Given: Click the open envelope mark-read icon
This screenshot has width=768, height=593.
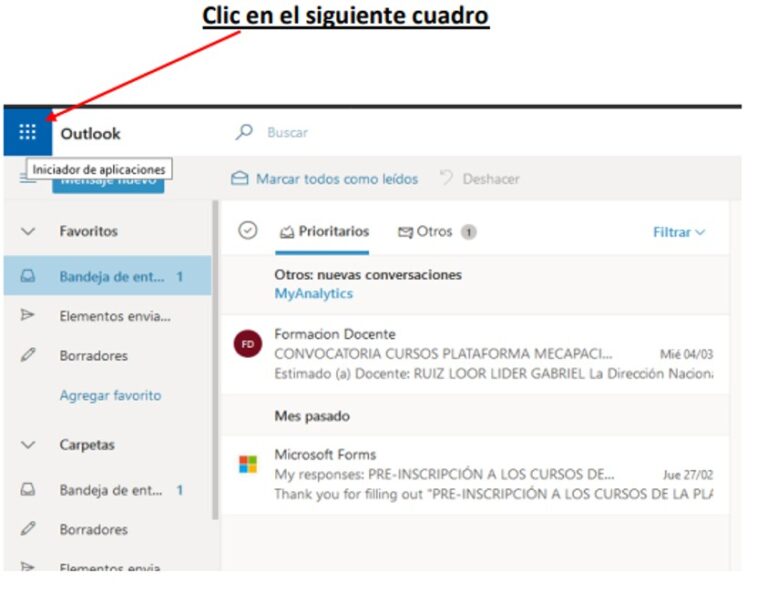Looking at the screenshot, I should (240, 178).
